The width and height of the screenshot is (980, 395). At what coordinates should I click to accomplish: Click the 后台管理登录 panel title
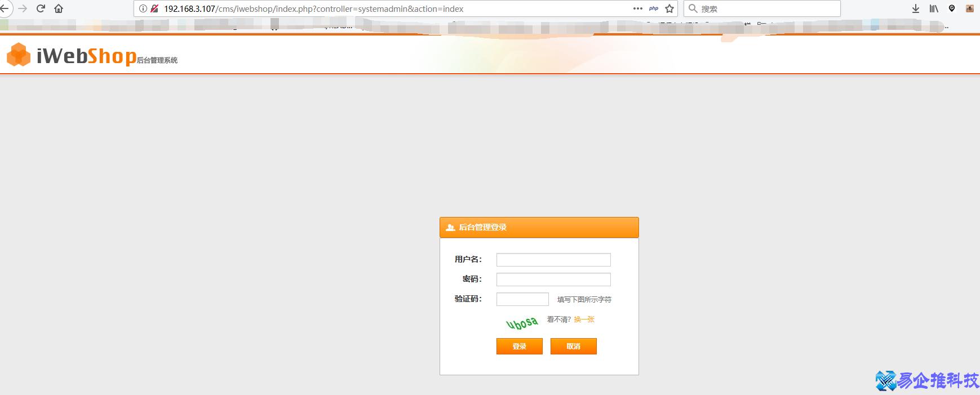[483, 228]
